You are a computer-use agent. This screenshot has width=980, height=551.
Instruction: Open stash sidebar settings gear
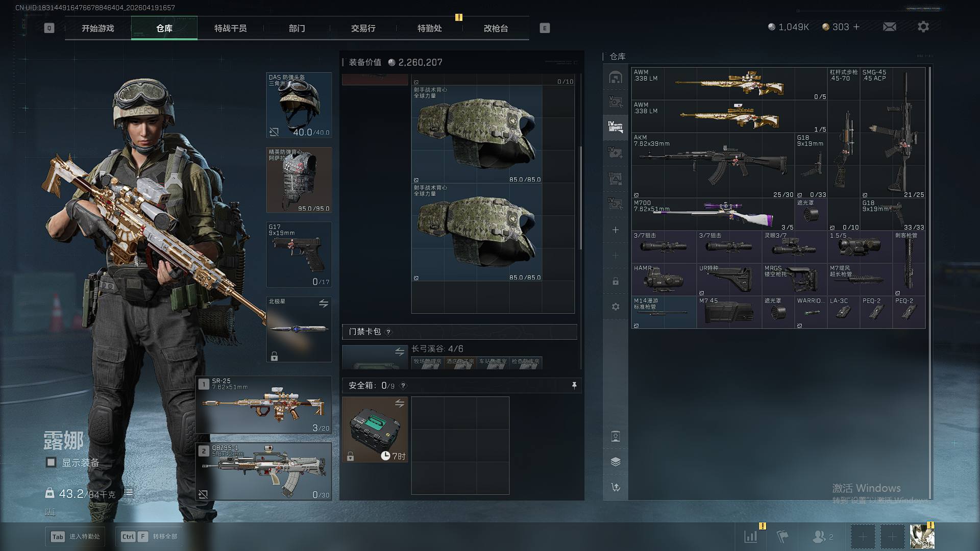pos(616,307)
